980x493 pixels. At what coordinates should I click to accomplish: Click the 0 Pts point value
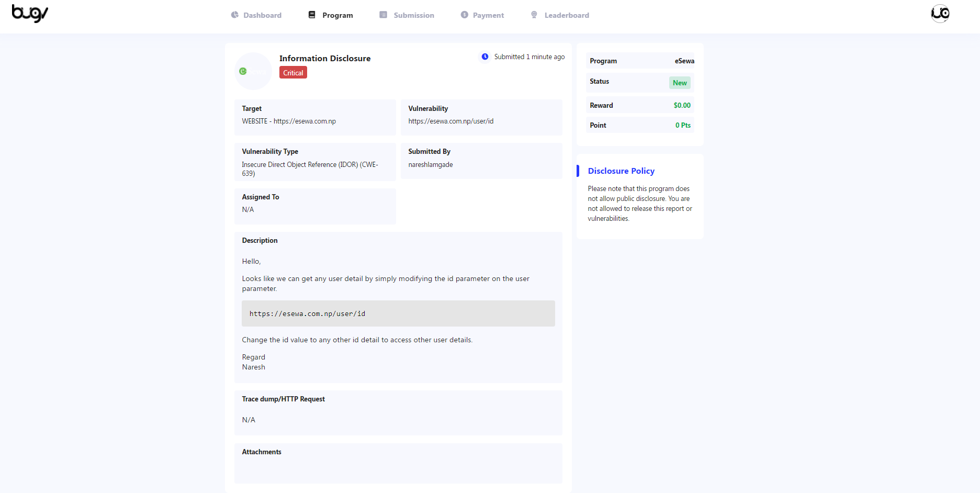[x=683, y=126]
